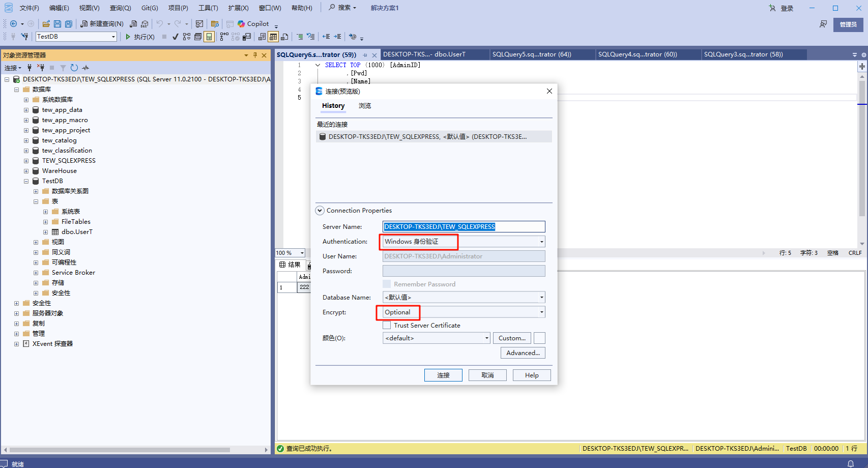Click the navigate backward arrow icon
This screenshot has width=868, height=468.
[x=14, y=24]
